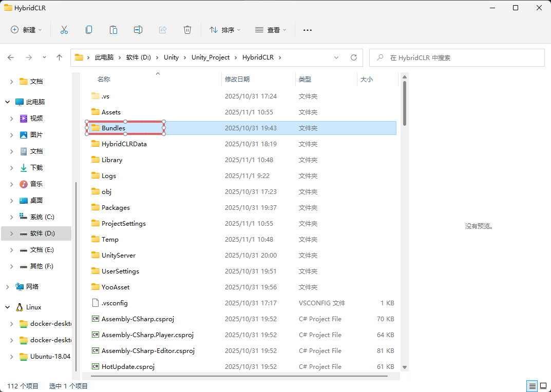Image resolution: width=551 pixels, height=392 pixels.
Task: Click the file list horizontal scrollbar
Action: coord(239,376)
